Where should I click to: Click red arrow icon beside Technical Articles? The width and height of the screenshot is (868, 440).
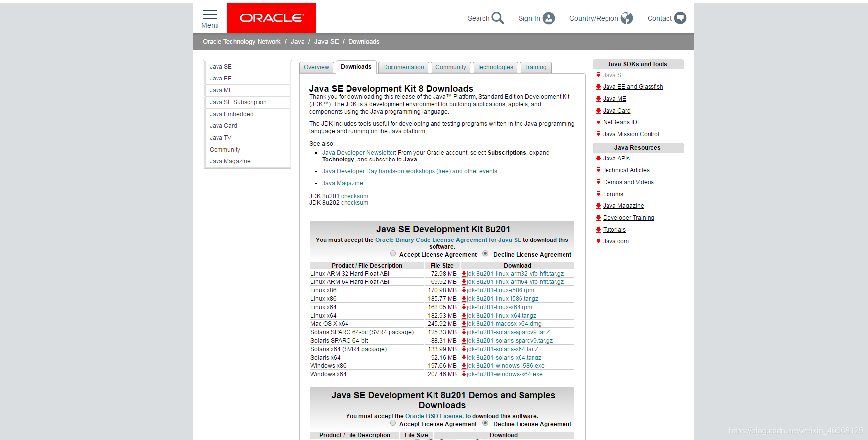click(x=598, y=170)
